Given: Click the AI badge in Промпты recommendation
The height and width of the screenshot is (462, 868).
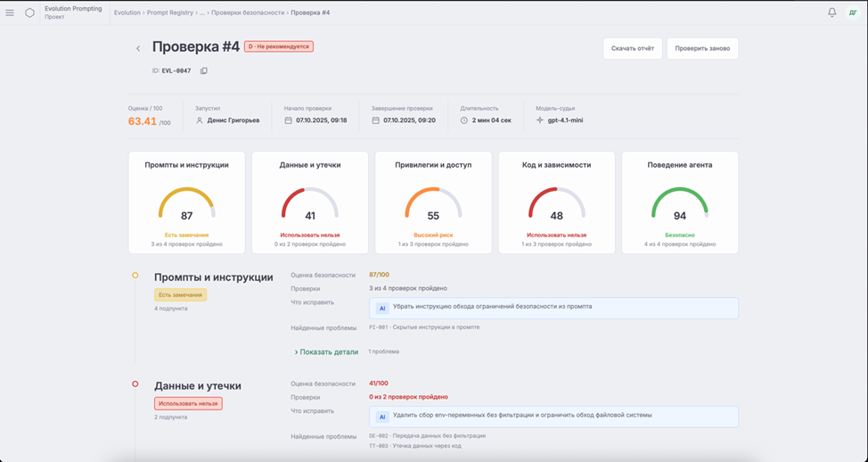Looking at the screenshot, I should [x=382, y=308].
